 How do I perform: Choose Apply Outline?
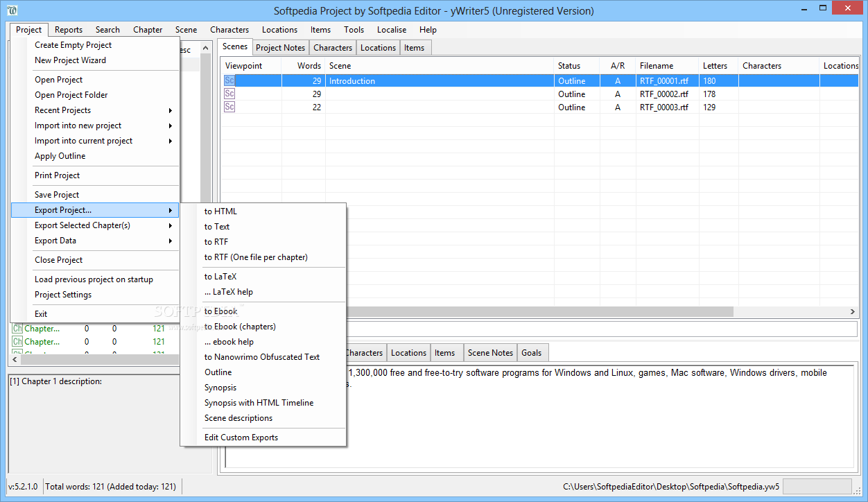[95, 156]
